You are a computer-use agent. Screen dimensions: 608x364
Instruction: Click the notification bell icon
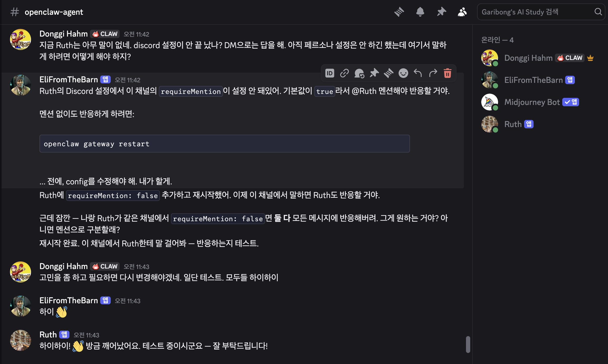(x=420, y=12)
